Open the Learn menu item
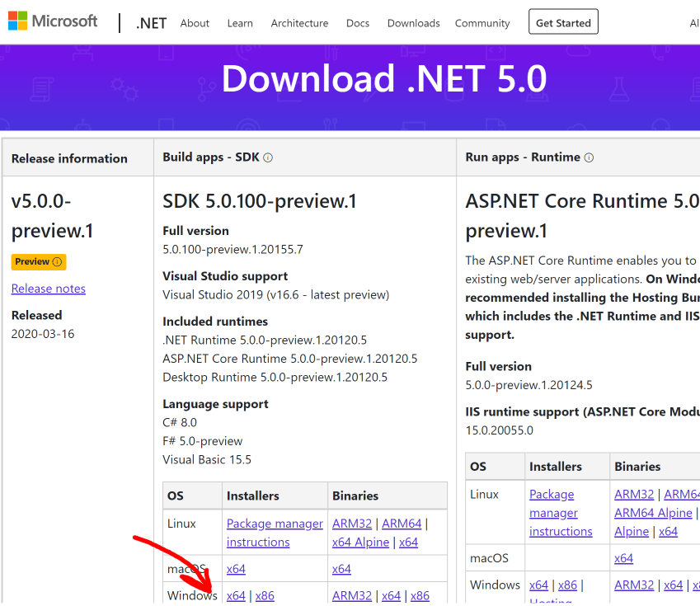Image resolution: width=700 pixels, height=606 pixels. coord(240,23)
